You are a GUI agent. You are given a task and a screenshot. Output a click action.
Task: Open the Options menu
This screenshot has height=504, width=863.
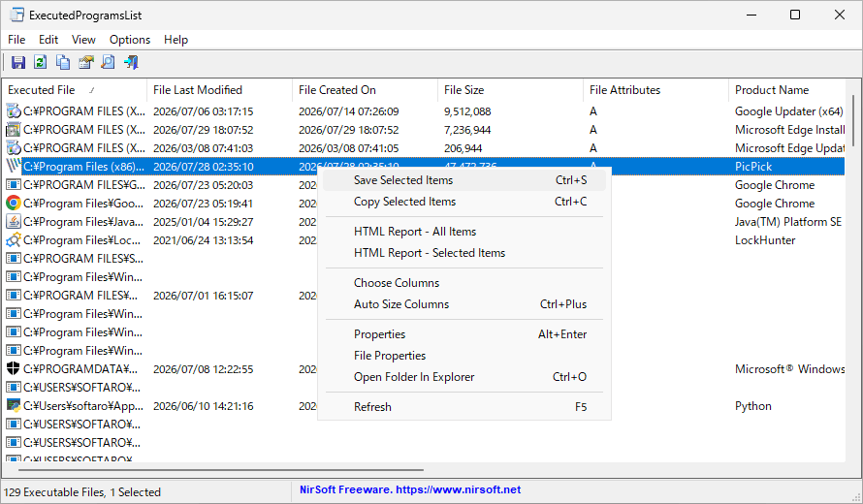pyautogui.click(x=130, y=40)
